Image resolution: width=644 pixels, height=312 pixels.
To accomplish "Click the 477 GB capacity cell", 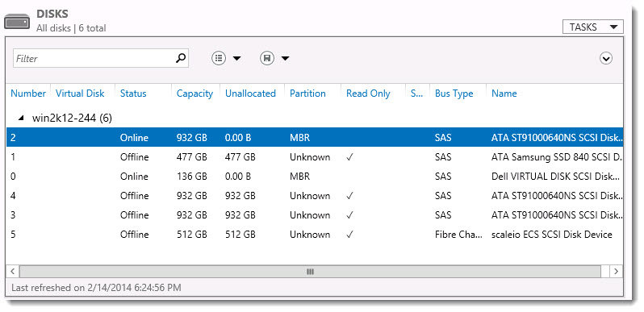I will coord(192,157).
